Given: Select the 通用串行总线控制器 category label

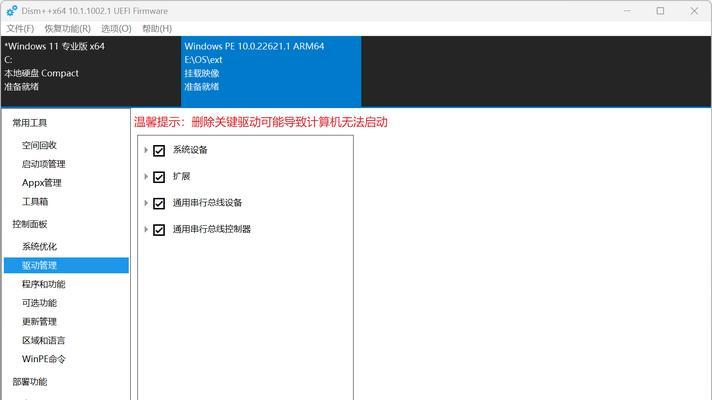Looking at the screenshot, I should (x=212, y=229).
